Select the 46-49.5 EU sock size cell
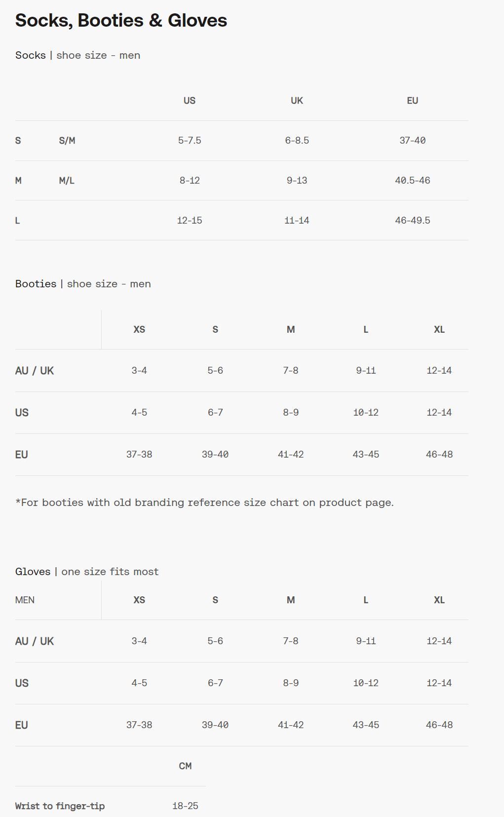Viewport: 504px width, 817px height. [412, 221]
